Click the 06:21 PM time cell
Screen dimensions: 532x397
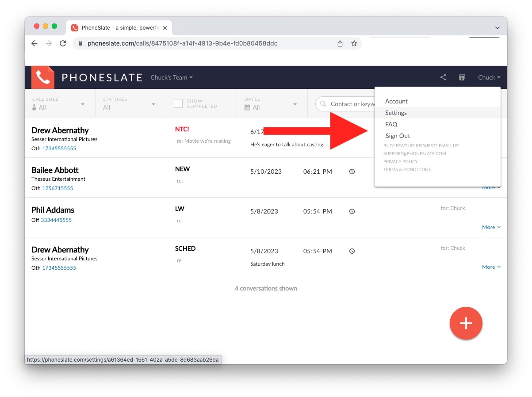pos(318,172)
